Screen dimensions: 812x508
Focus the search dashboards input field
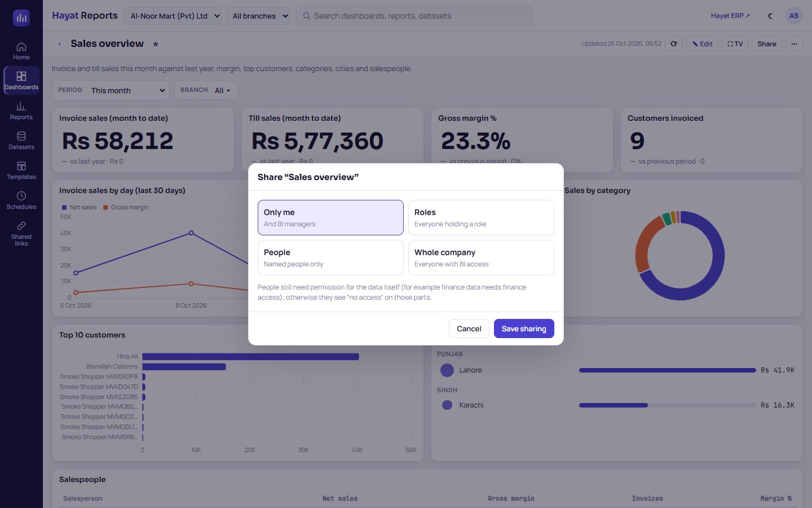pyautogui.click(x=414, y=16)
